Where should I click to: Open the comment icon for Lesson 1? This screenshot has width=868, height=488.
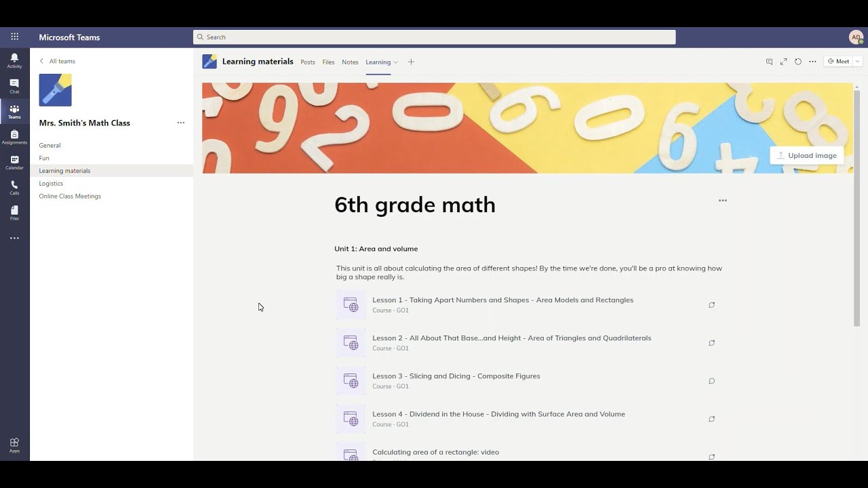(x=711, y=305)
